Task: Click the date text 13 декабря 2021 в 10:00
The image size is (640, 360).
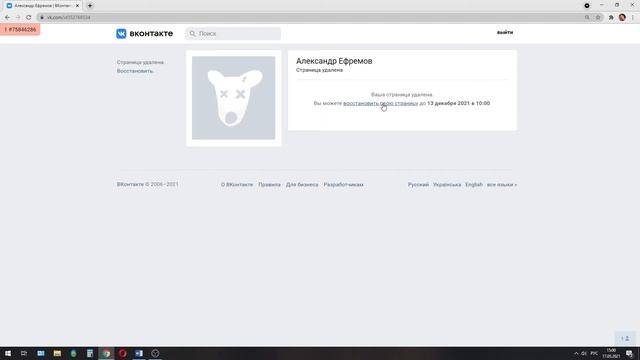Action: pos(458,103)
